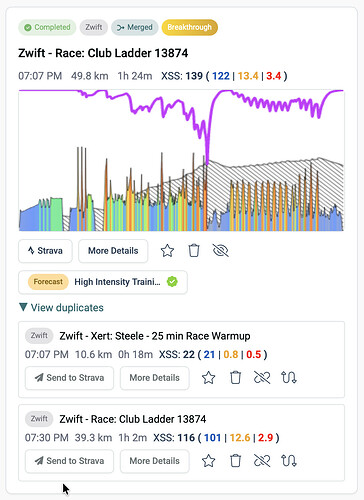Click the red 3.4 peak XSS value
This screenshot has height=500, width=364.
coord(274,76)
